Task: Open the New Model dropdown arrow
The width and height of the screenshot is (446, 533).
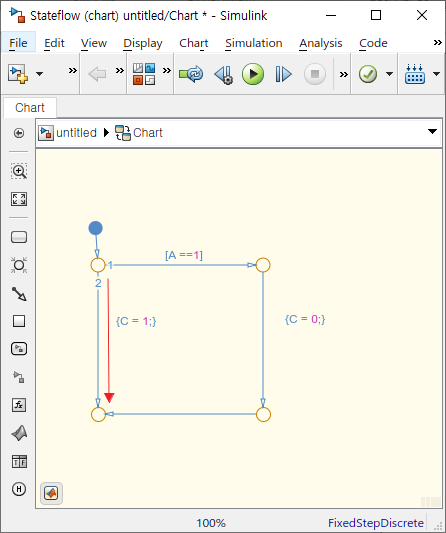Action: (39, 74)
